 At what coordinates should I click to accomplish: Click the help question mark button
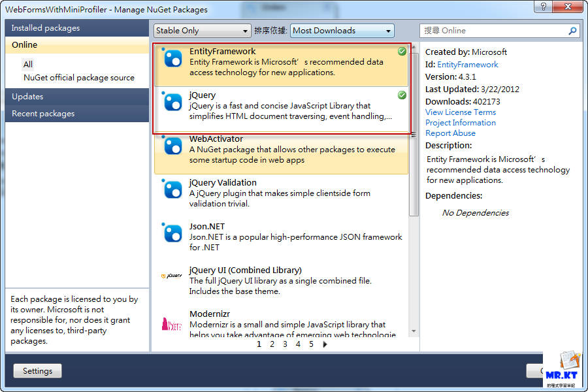(544, 6)
